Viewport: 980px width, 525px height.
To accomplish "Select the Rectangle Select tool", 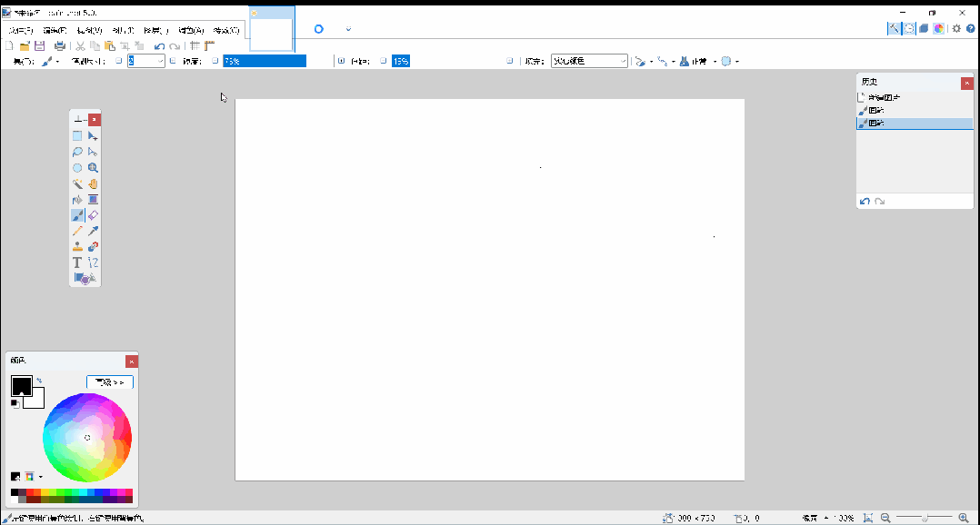I will click(x=77, y=135).
